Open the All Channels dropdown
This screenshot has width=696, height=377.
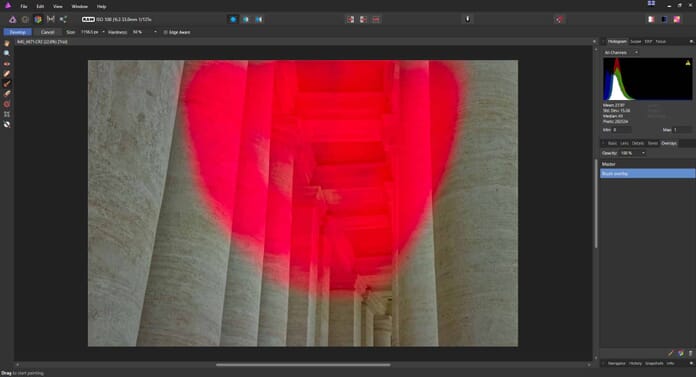coord(621,52)
